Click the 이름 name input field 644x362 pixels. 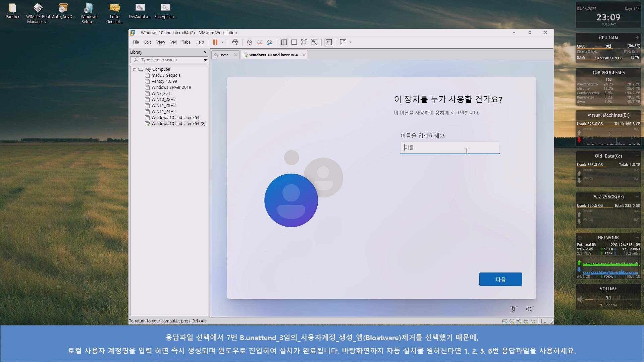(x=449, y=148)
